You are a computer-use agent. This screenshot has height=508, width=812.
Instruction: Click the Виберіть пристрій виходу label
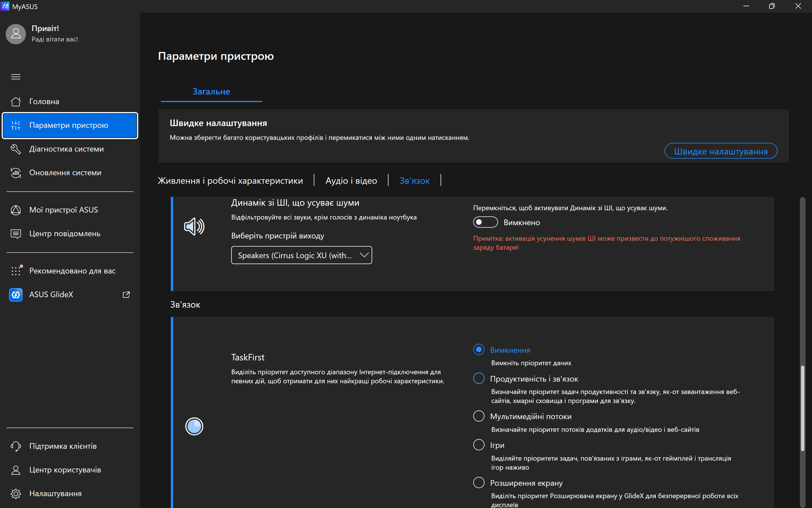(x=277, y=236)
